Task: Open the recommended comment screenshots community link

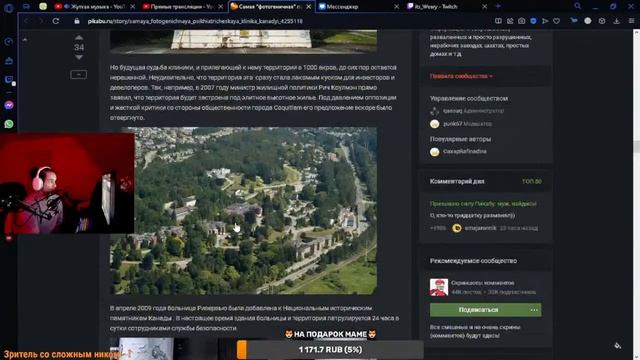Action: pos(482,283)
